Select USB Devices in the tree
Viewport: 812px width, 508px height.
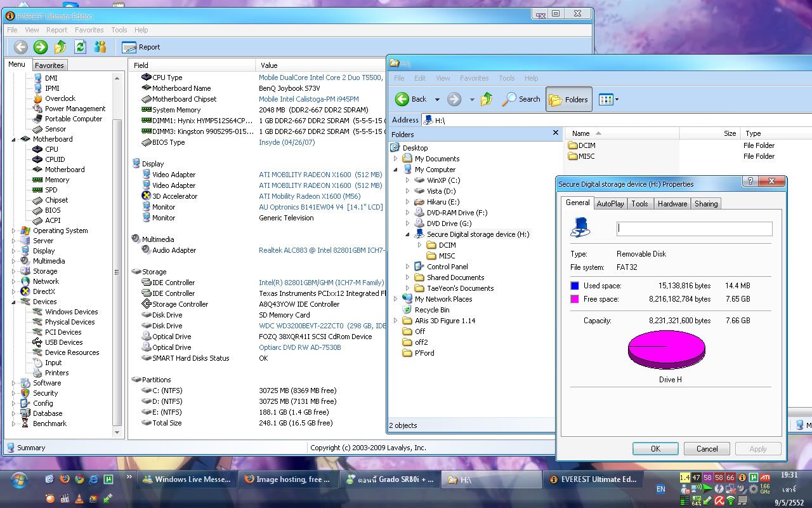click(63, 342)
